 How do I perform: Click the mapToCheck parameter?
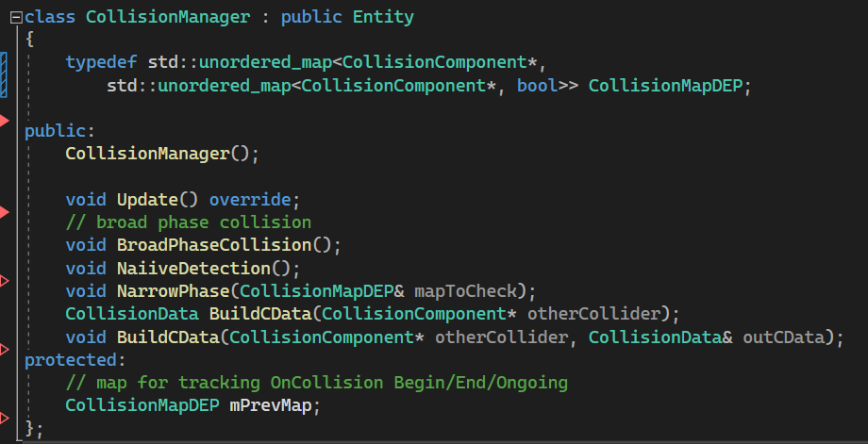point(465,291)
